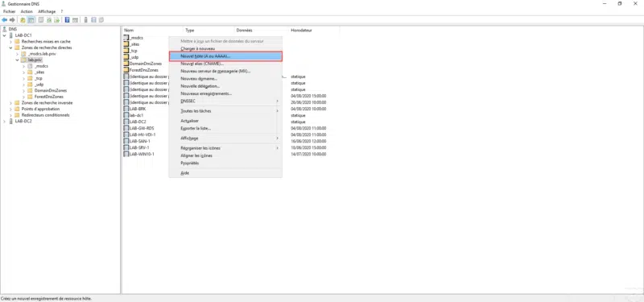644x302 pixels.
Task: Expand the LAB-DC2 server node
Action: coord(4,122)
